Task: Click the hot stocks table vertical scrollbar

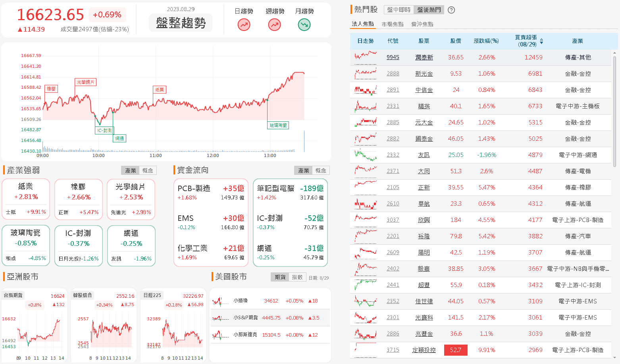Action: pos(615,111)
